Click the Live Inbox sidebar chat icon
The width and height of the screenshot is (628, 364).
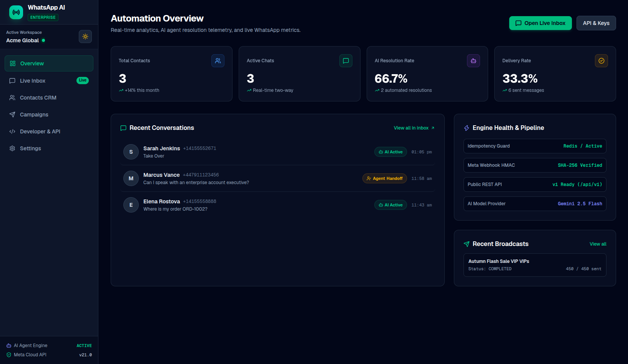(x=12, y=81)
